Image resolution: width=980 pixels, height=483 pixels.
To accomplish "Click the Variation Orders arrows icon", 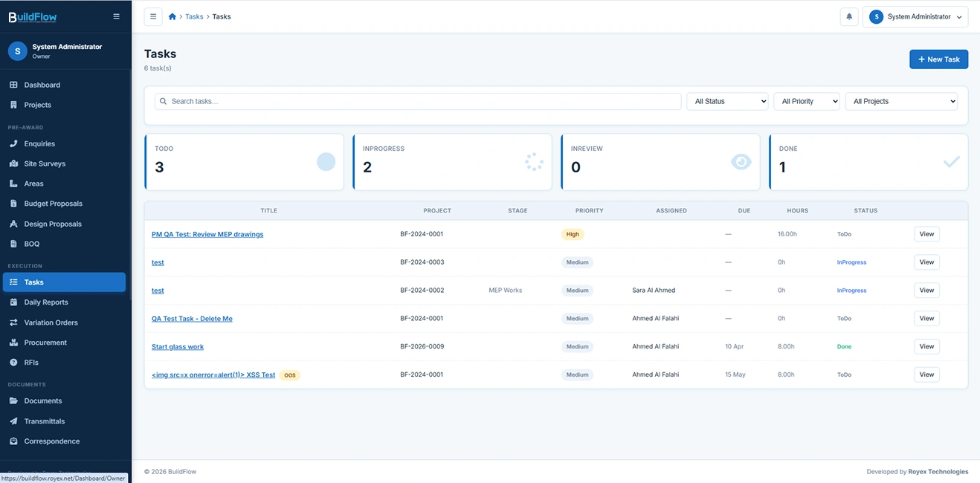I will tap(13, 322).
